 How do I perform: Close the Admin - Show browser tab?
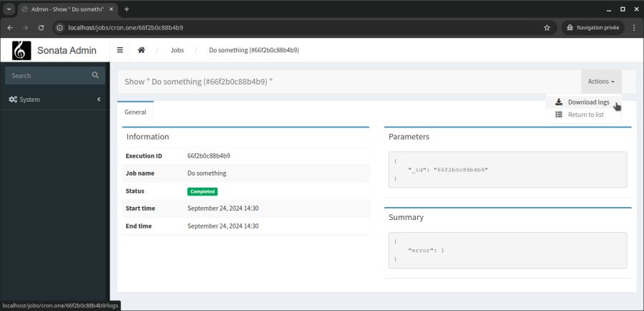pos(112,9)
